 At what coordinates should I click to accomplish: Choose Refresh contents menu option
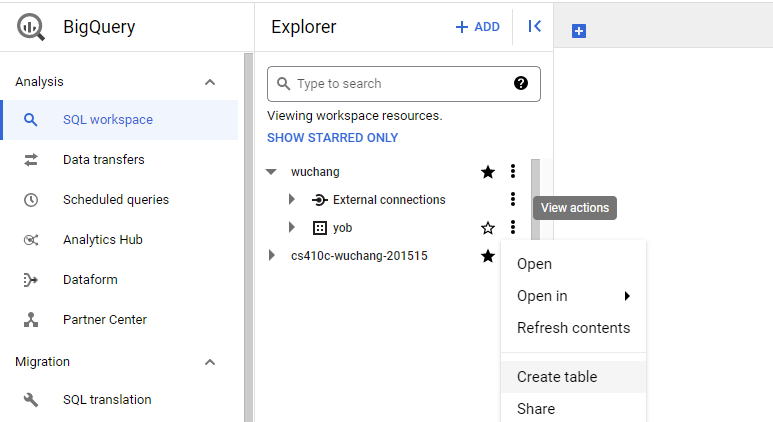(x=573, y=328)
